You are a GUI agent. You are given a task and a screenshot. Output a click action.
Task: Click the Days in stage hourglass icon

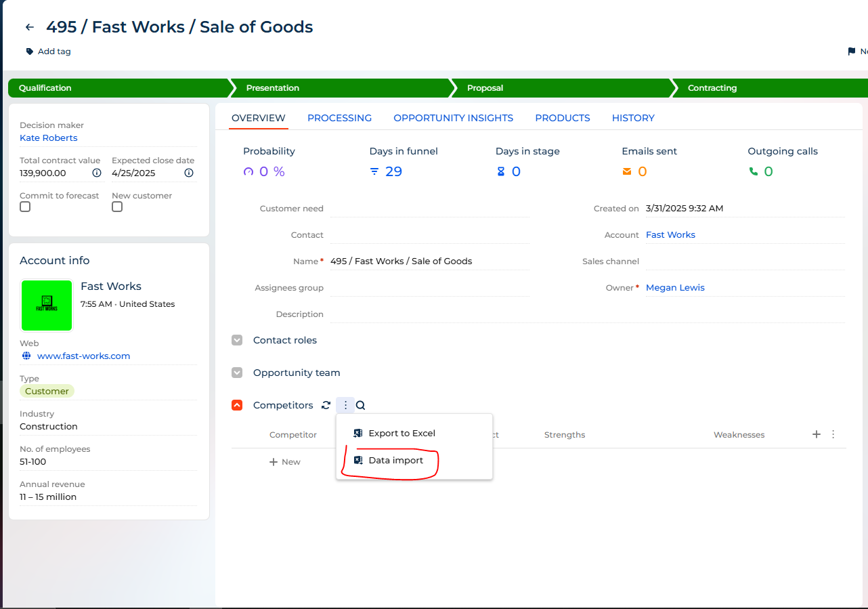501,171
